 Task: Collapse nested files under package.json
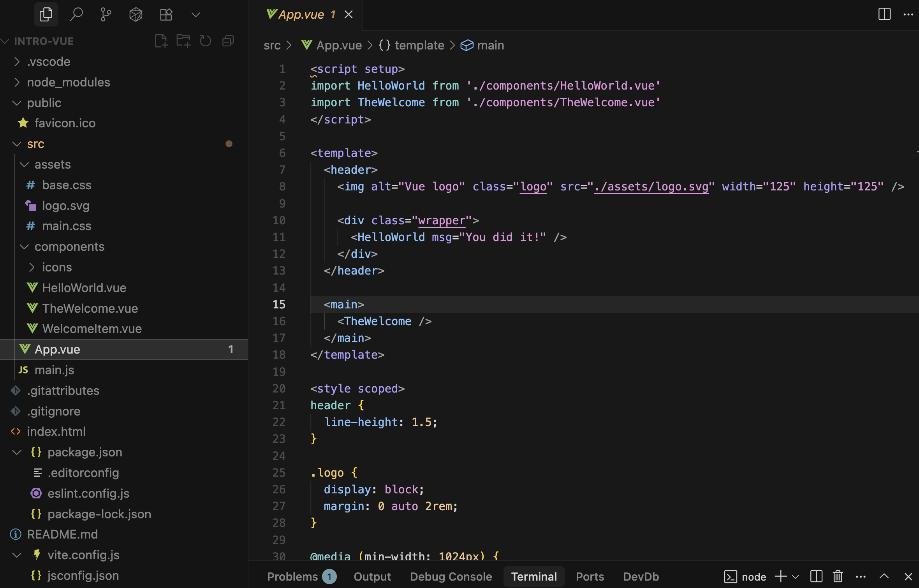pyautogui.click(x=17, y=452)
